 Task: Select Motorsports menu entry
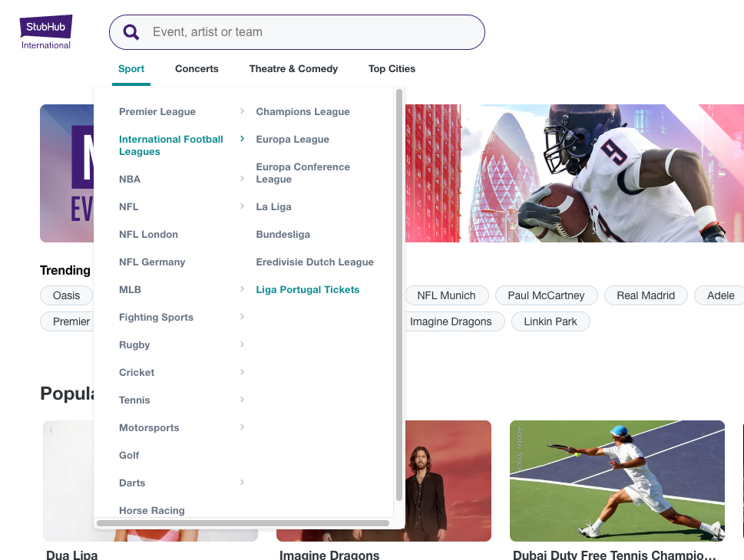click(x=149, y=428)
